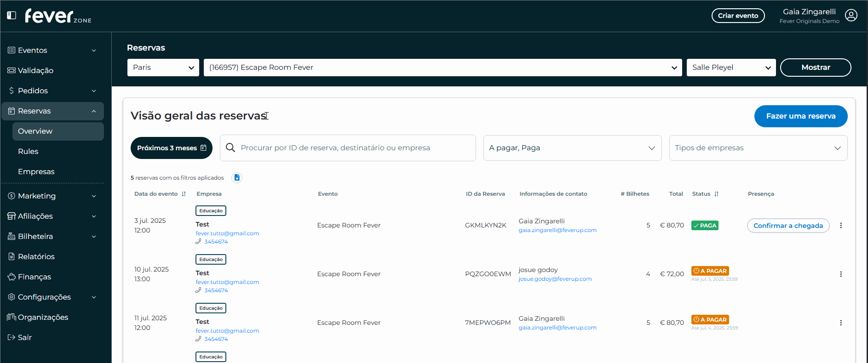Image resolution: width=868 pixels, height=363 pixels.
Task: Go to Organizações in sidebar
Action: 43,318
